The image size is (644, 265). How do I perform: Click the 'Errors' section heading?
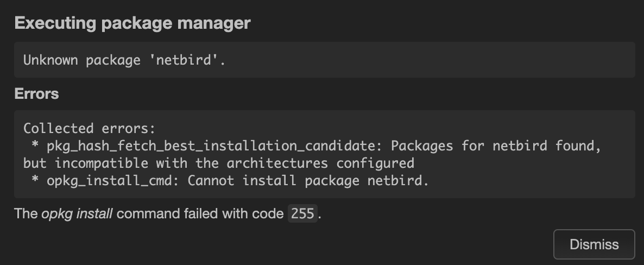(36, 94)
